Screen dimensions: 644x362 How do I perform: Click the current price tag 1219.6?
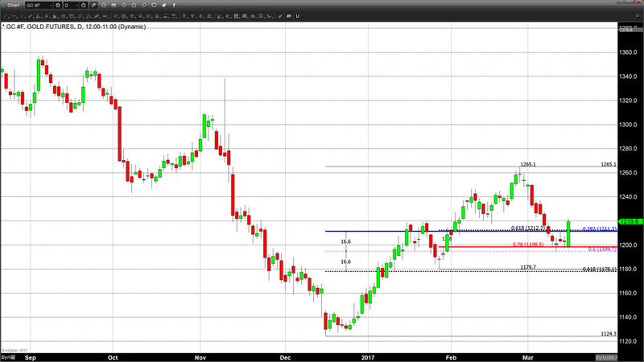pos(630,221)
